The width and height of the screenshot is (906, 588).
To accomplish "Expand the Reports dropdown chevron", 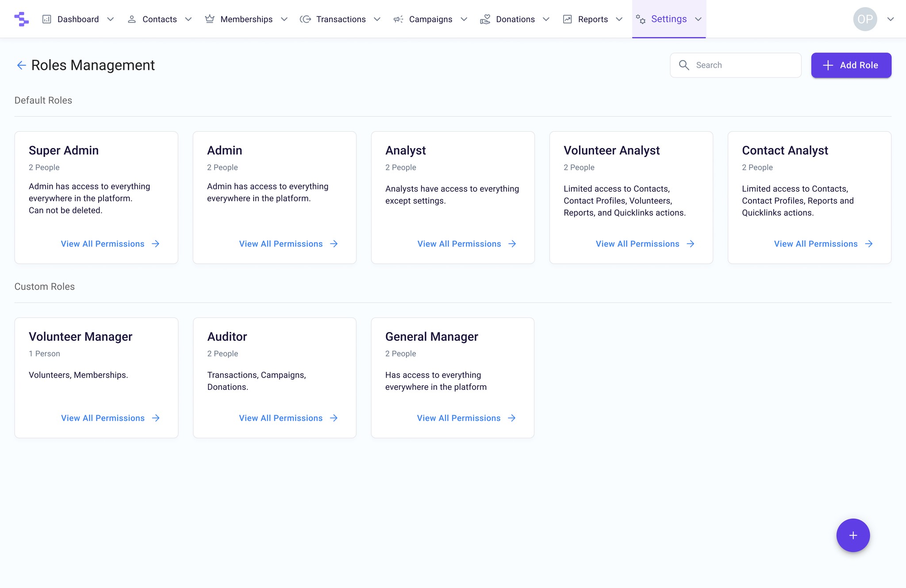I will pos(619,19).
